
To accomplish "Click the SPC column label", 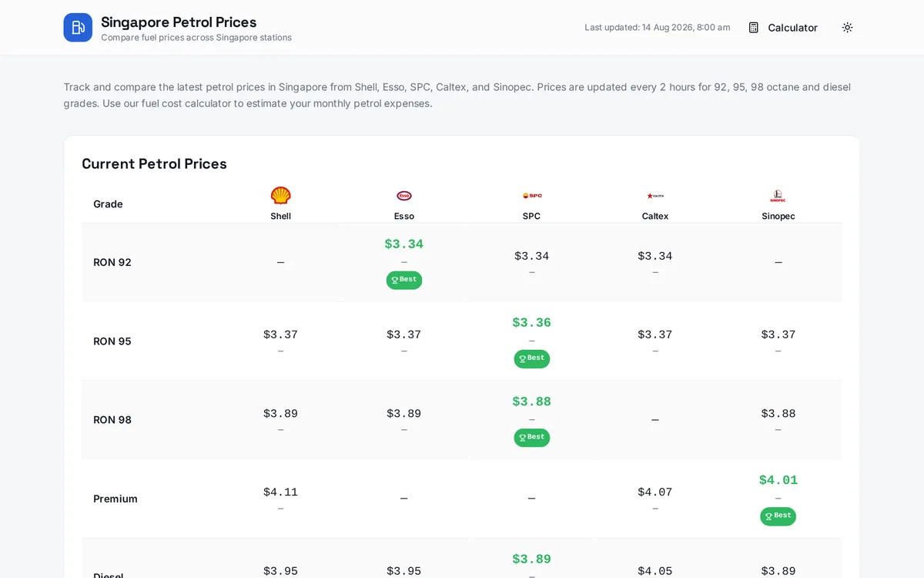I will coord(532,217).
